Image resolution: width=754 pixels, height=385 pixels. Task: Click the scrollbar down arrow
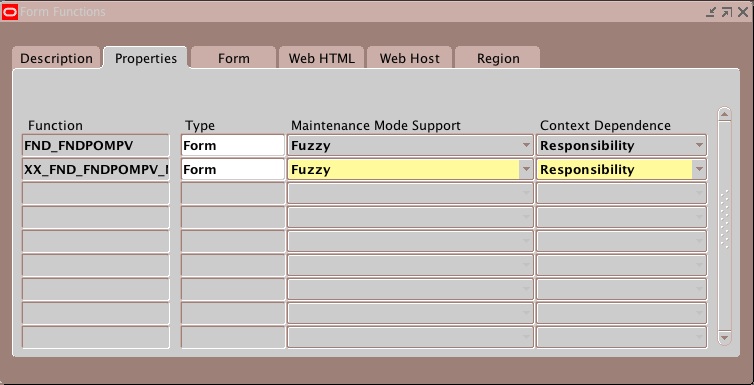(724, 337)
